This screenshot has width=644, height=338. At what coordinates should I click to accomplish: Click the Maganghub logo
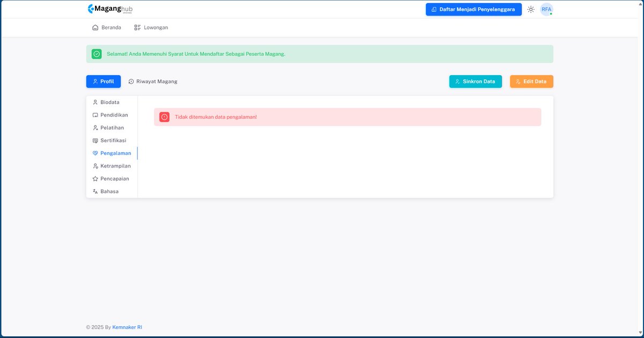(x=110, y=9)
